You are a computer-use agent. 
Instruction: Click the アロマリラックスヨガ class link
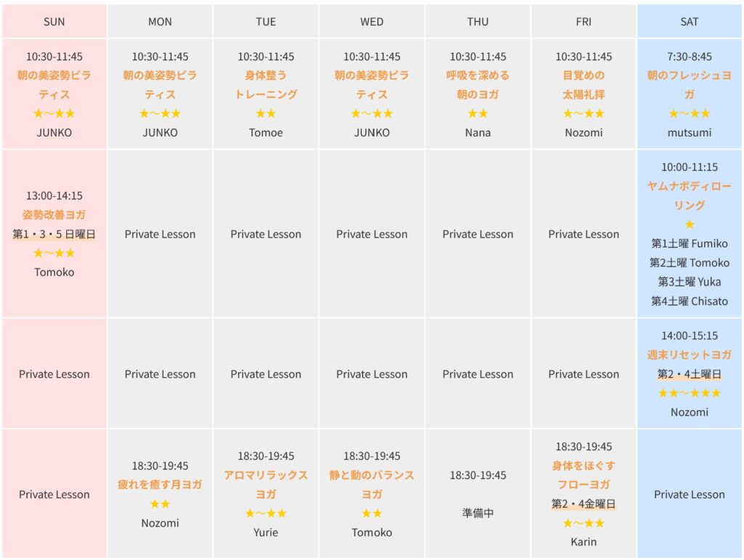[266, 484]
